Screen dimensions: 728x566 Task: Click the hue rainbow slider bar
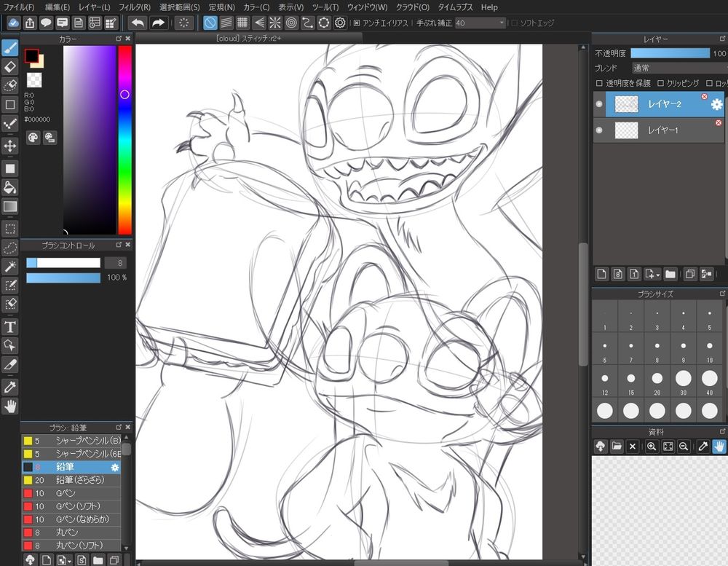coord(125,140)
